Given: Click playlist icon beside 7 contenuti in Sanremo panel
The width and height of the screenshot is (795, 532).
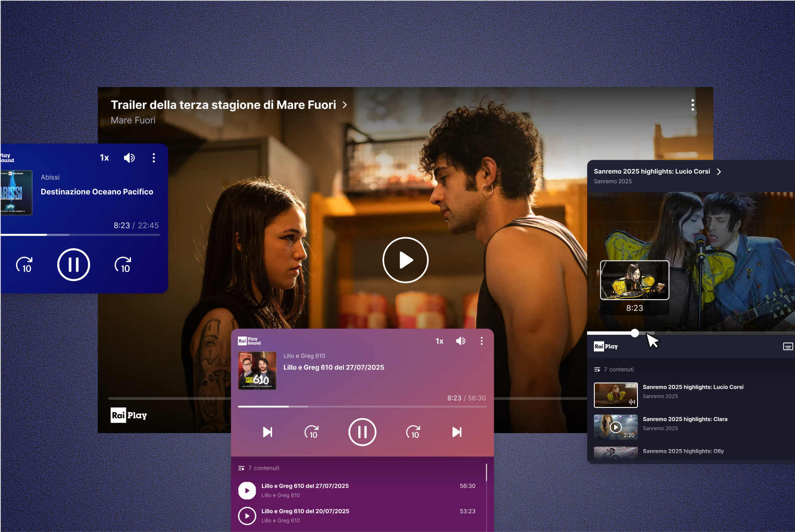Looking at the screenshot, I should (597, 369).
